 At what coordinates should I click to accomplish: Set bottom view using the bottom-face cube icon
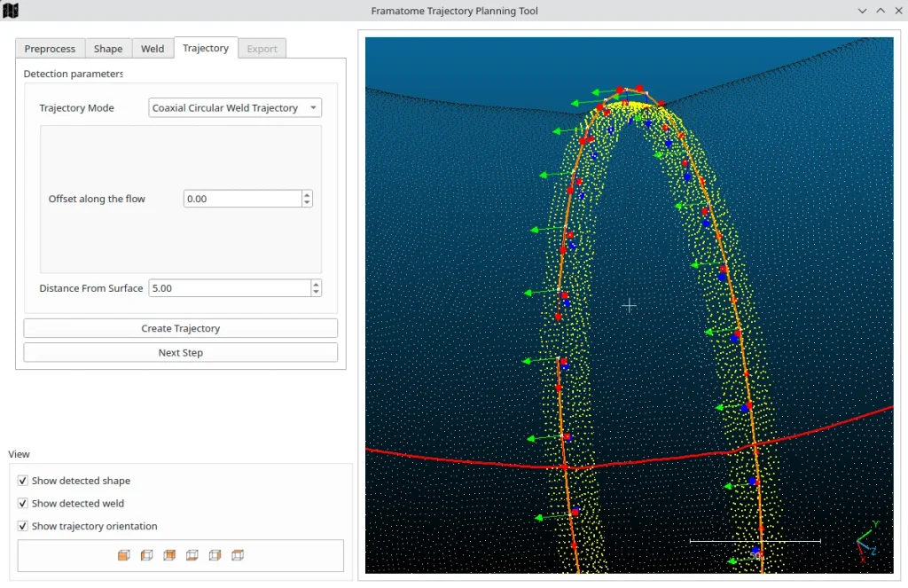(192, 555)
